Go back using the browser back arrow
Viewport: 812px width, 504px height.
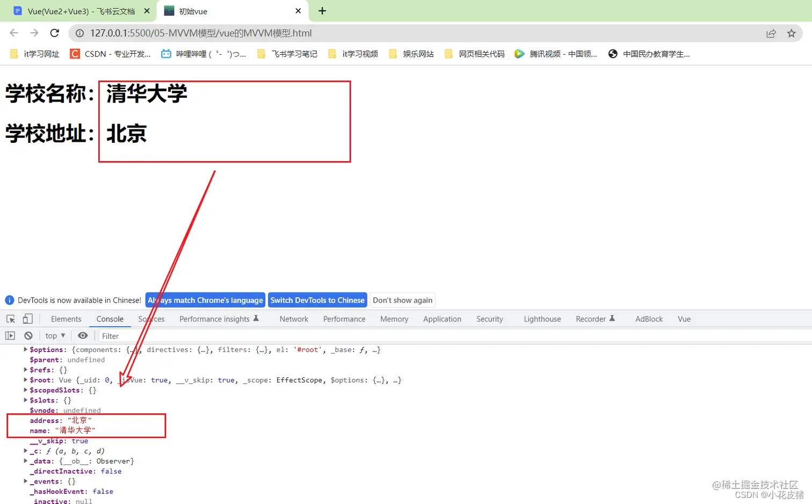pos(14,33)
